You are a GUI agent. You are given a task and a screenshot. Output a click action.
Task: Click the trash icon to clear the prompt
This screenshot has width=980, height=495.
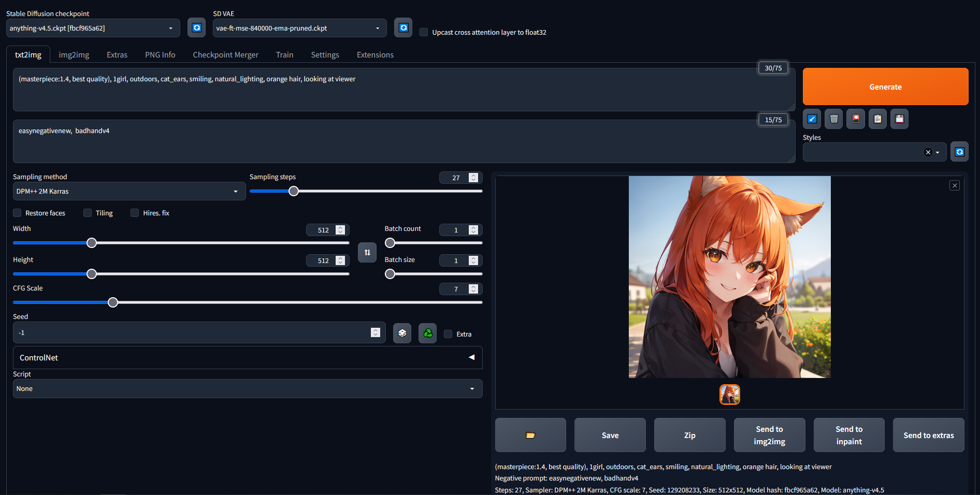pyautogui.click(x=834, y=119)
